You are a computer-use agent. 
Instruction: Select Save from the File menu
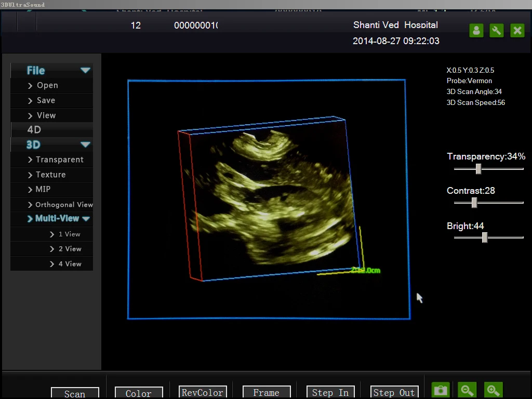coord(46,100)
